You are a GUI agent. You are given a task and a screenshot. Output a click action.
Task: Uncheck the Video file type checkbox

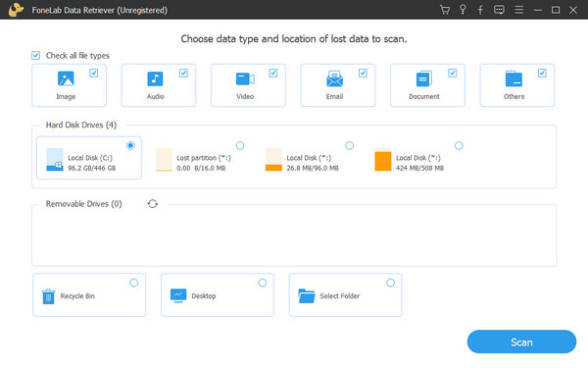tap(273, 73)
